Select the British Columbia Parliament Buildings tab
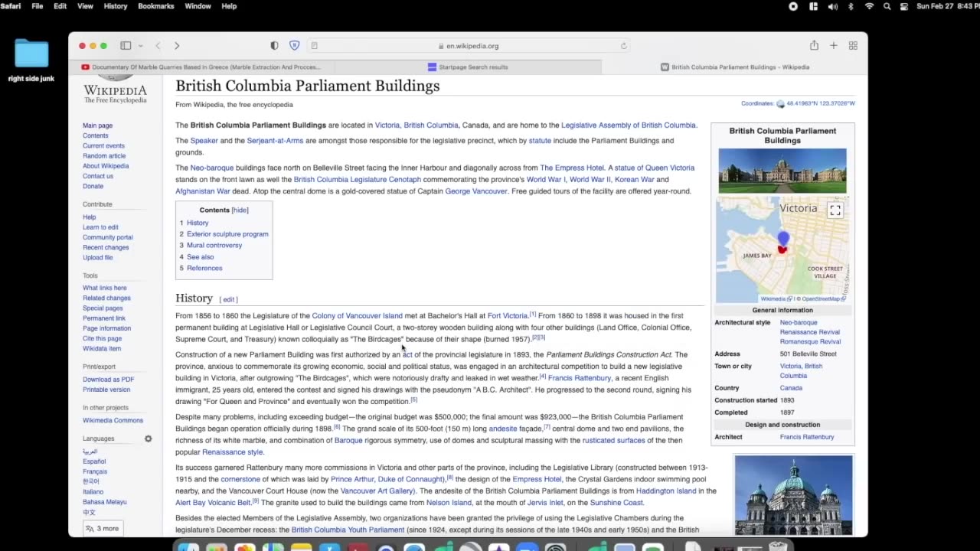 (x=734, y=67)
